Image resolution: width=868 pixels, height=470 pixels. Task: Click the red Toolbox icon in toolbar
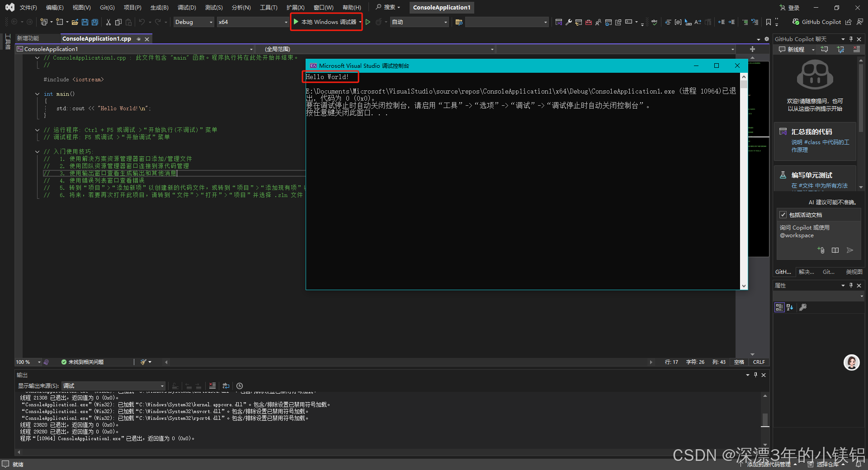(589, 22)
